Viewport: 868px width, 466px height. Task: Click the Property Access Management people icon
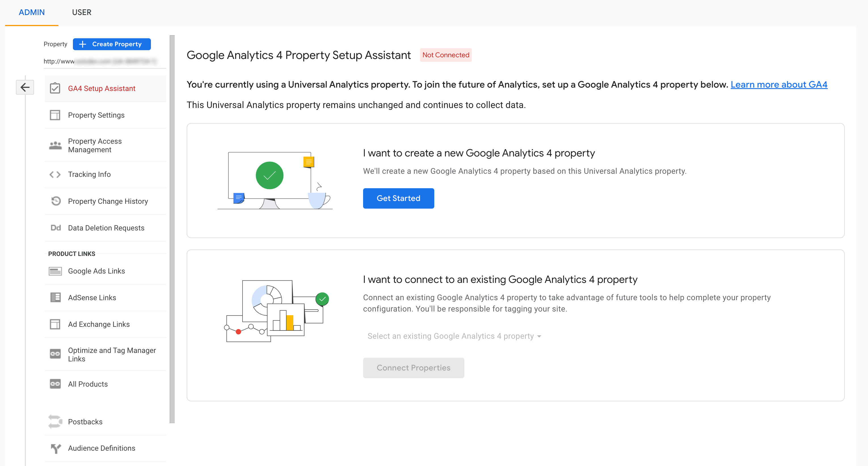55,145
